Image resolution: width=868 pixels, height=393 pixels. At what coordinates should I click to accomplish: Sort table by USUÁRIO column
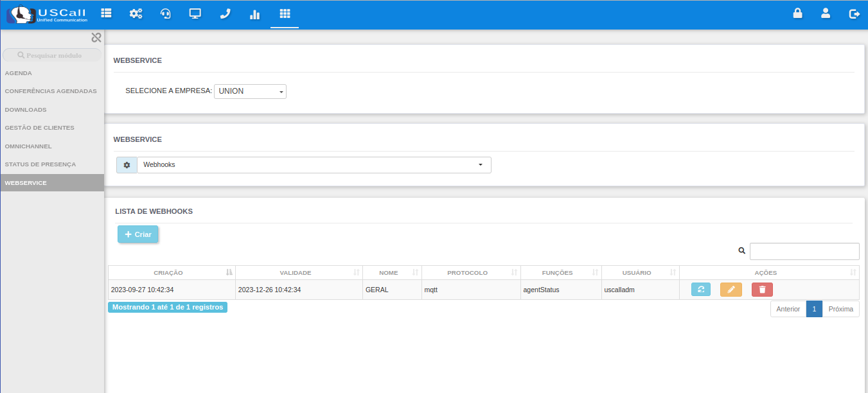(640, 273)
